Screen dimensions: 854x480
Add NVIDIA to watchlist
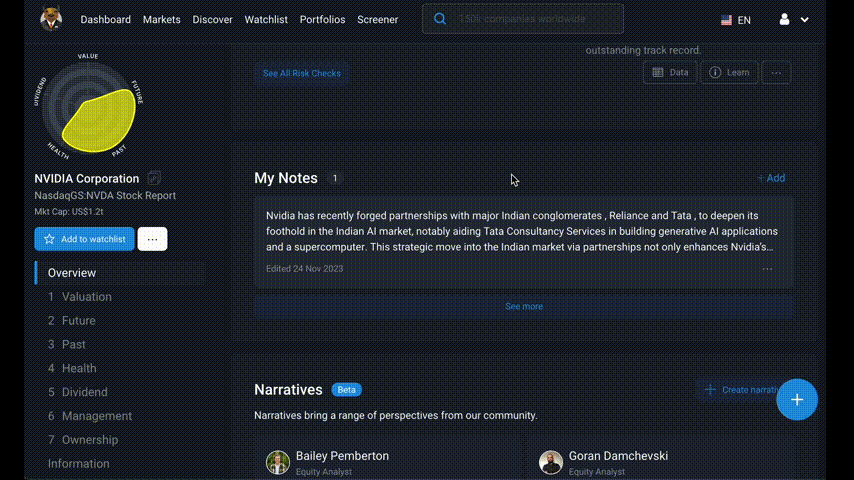point(84,239)
